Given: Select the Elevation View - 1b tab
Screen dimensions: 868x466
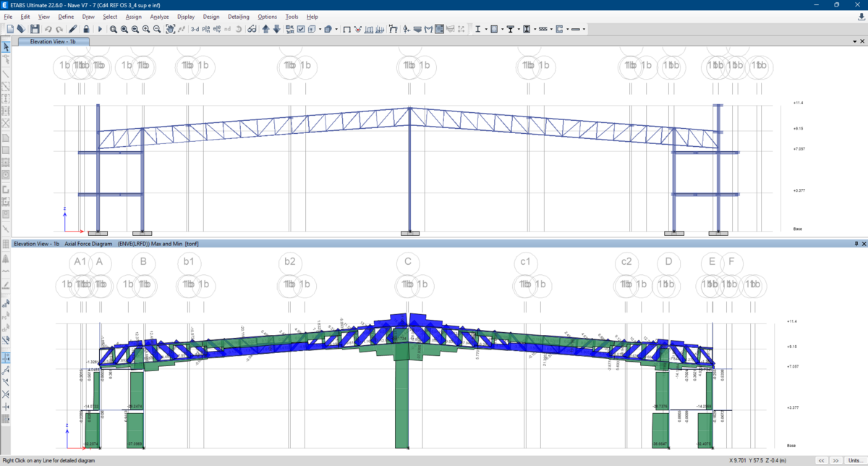Looking at the screenshot, I should tap(51, 41).
